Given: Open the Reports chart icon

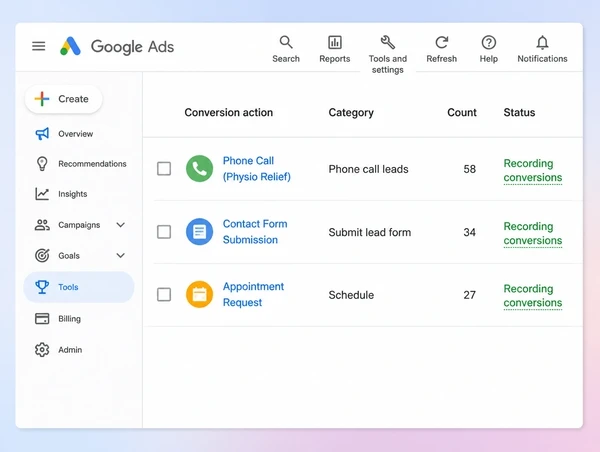Looking at the screenshot, I should [335, 42].
